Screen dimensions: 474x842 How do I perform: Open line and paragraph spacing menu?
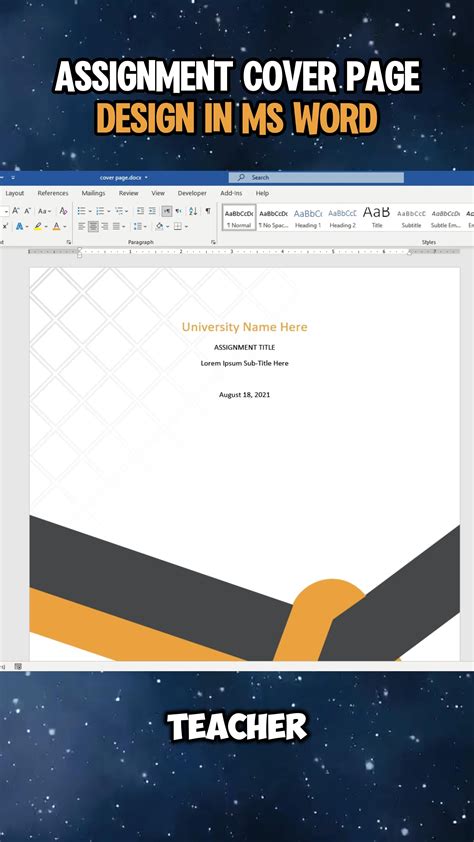(x=137, y=226)
